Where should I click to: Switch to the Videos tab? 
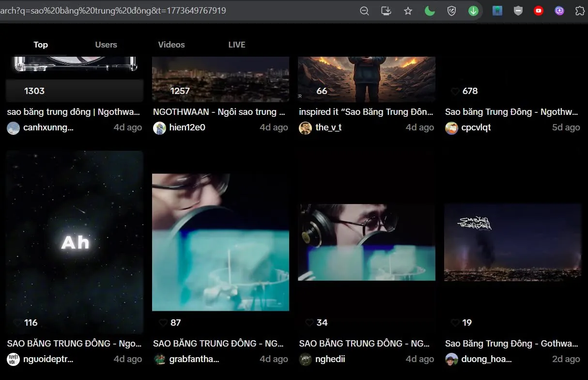(x=171, y=45)
